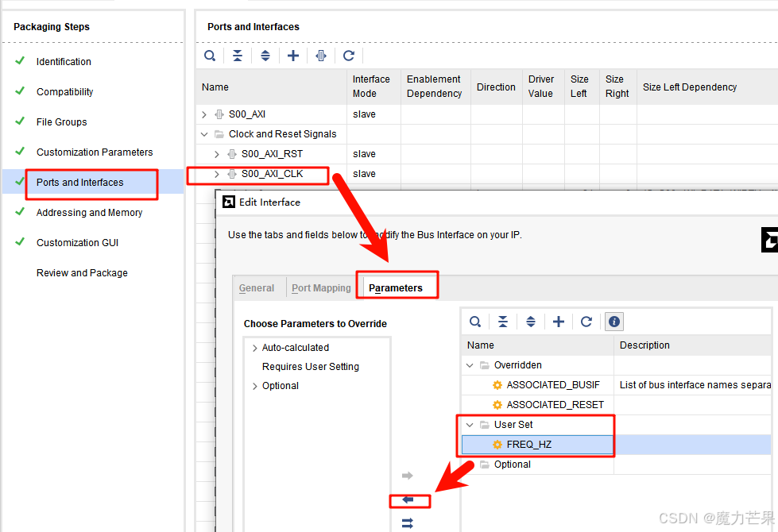Collapse Clock and Reset Signals group

click(204, 134)
